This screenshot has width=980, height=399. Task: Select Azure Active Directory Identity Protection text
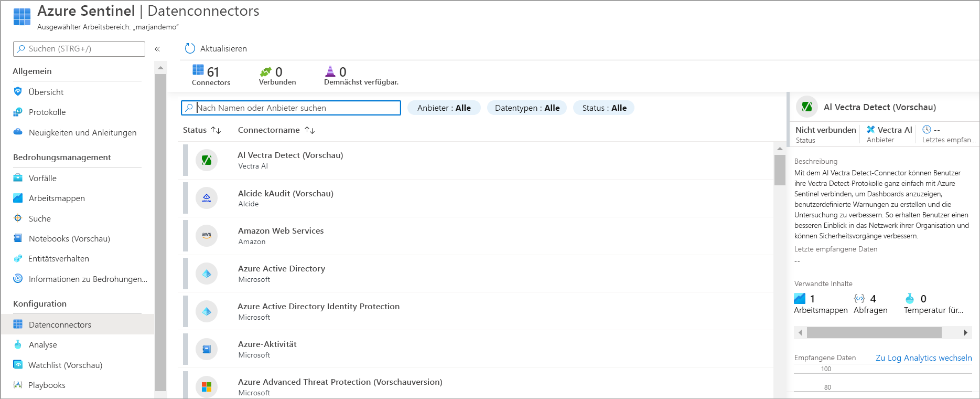[x=319, y=306]
